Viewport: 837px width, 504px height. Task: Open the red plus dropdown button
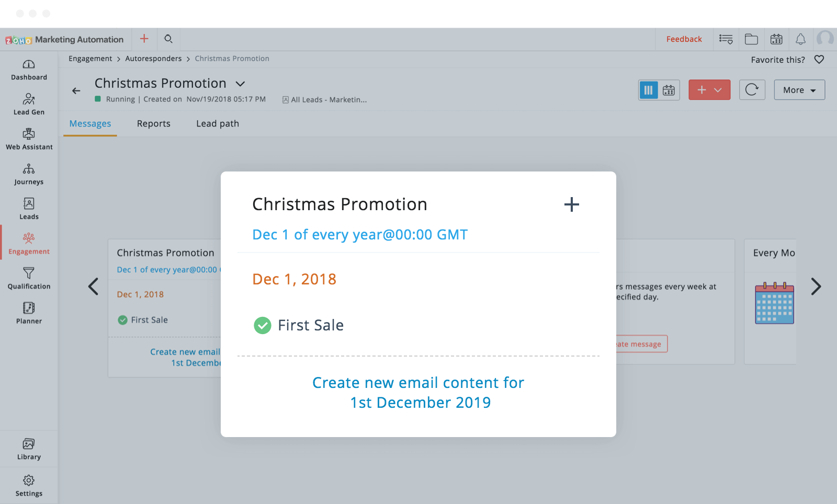pyautogui.click(x=709, y=90)
